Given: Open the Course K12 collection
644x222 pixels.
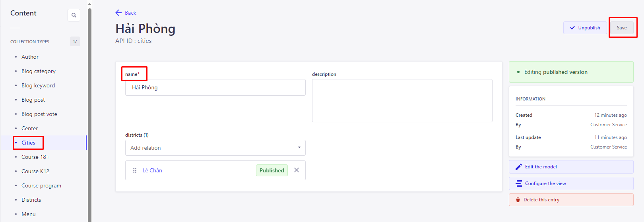Looking at the screenshot, I should pos(35,171).
